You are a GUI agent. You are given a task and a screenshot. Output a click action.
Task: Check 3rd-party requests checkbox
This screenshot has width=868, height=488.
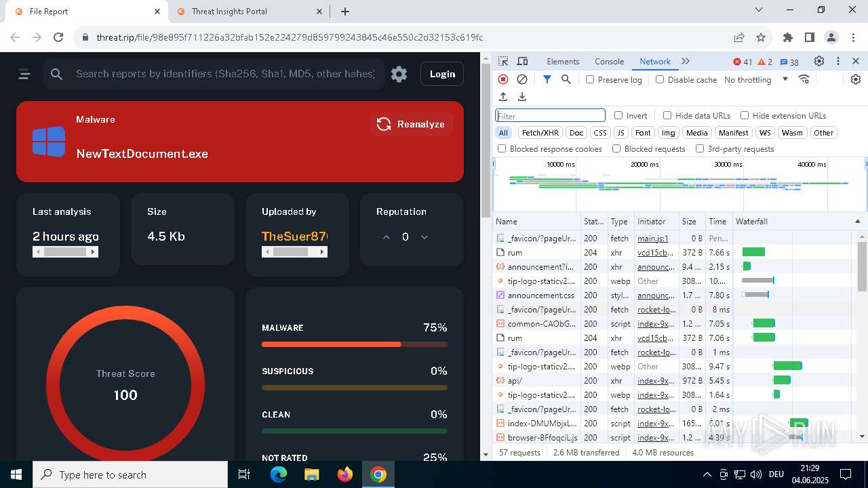pyautogui.click(x=700, y=148)
